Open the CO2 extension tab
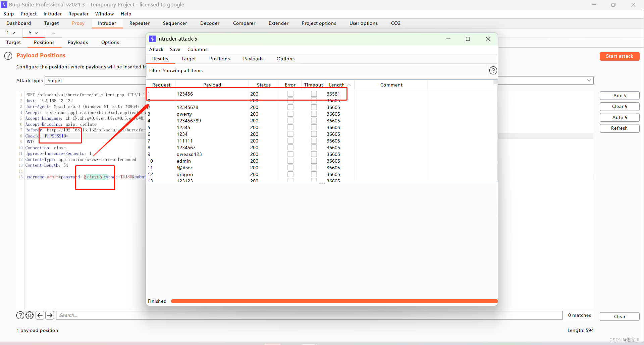This screenshot has height=345, width=644. pos(396,23)
